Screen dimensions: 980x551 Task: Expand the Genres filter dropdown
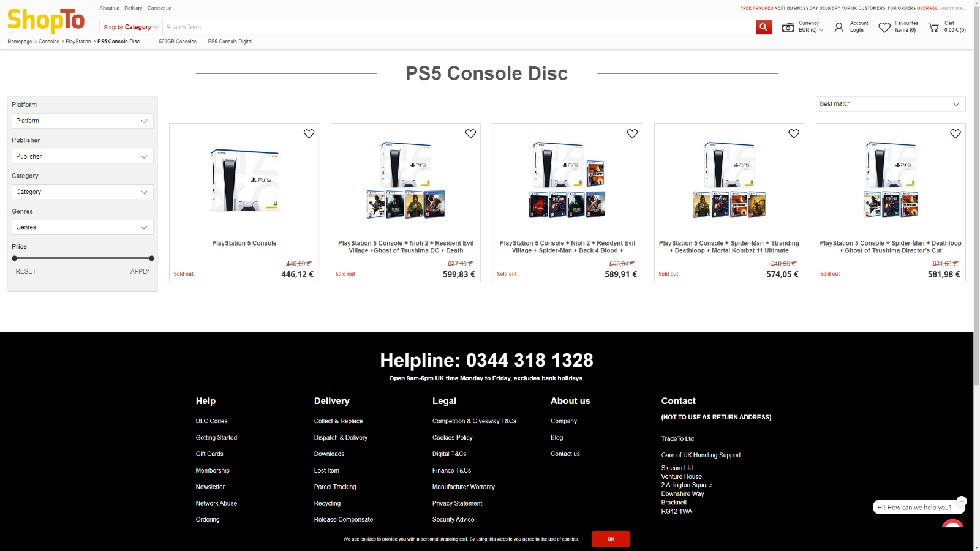tap(83, 227)
